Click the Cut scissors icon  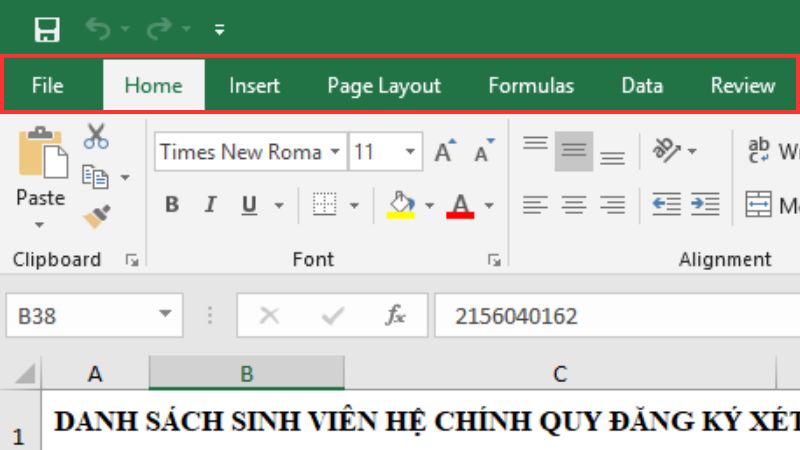(x=96, y=136)
